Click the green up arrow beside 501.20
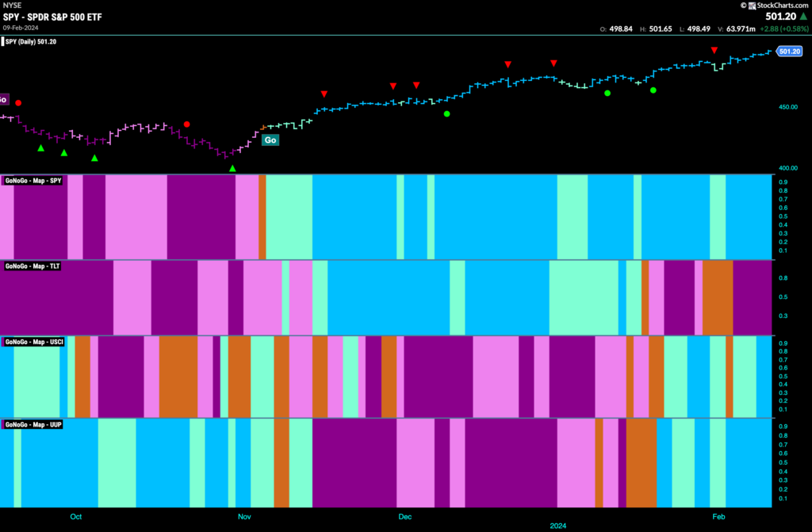Image resolution: width=812 pixels, height=532 pixels. pos(804,17)
